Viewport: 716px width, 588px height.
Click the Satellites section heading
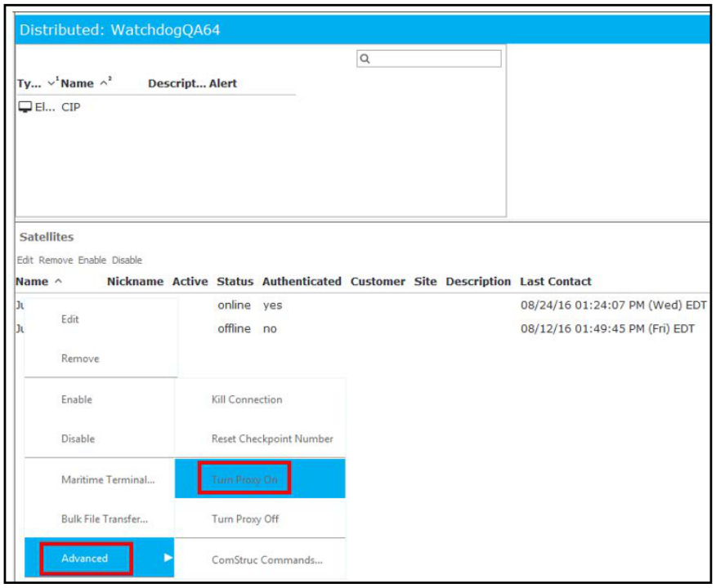point(47,237)
